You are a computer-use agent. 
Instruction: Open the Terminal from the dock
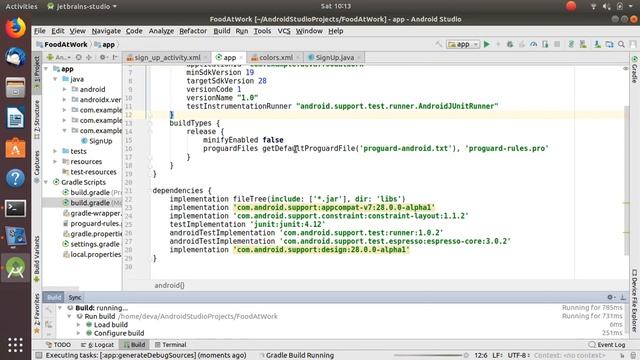coord(16,208)
